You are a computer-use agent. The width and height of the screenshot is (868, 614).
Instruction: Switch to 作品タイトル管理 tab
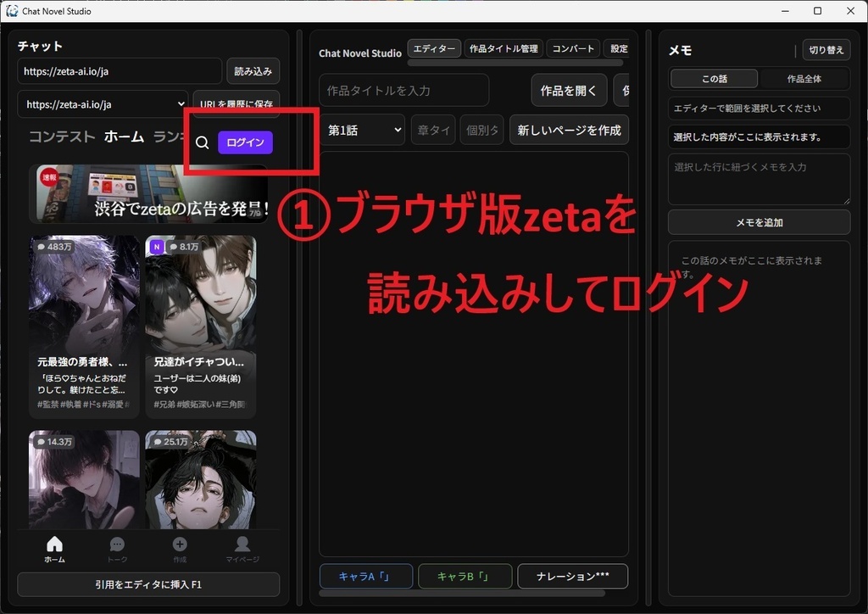pos(504,48)
